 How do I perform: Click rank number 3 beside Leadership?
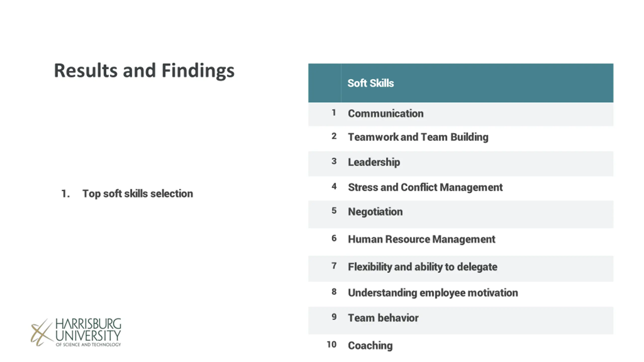click(334, 161)
